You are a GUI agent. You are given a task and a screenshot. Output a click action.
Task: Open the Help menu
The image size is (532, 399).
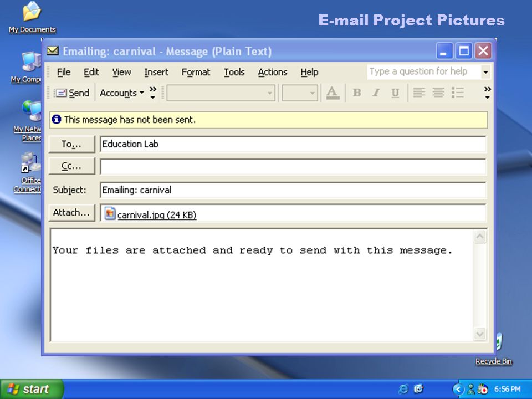coord(309,72)
